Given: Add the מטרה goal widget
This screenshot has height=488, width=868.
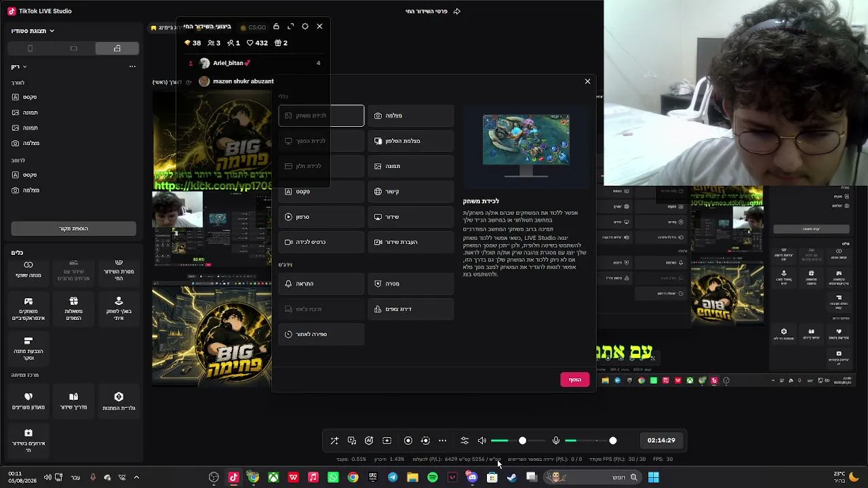Looking at the screenshot, I should coord(411,284).
